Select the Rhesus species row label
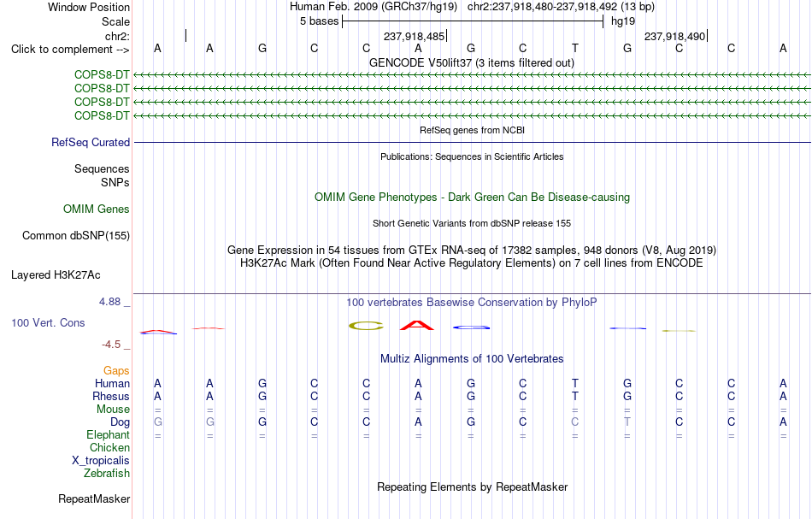Viewport: 812px width, 519px height. coord(111,396)
